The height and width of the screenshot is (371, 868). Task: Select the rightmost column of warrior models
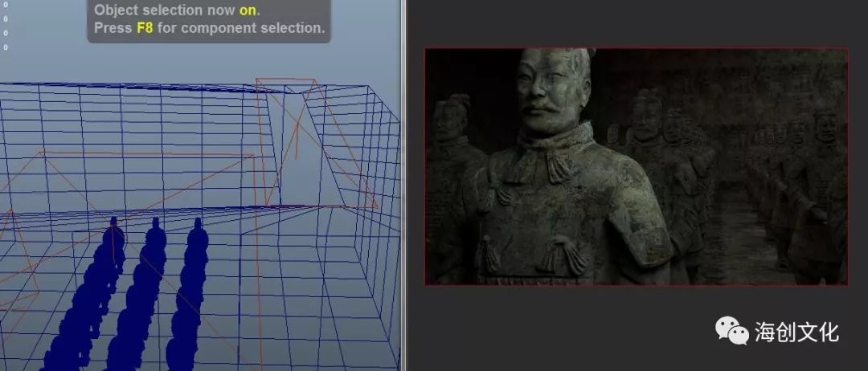(186, 305)
